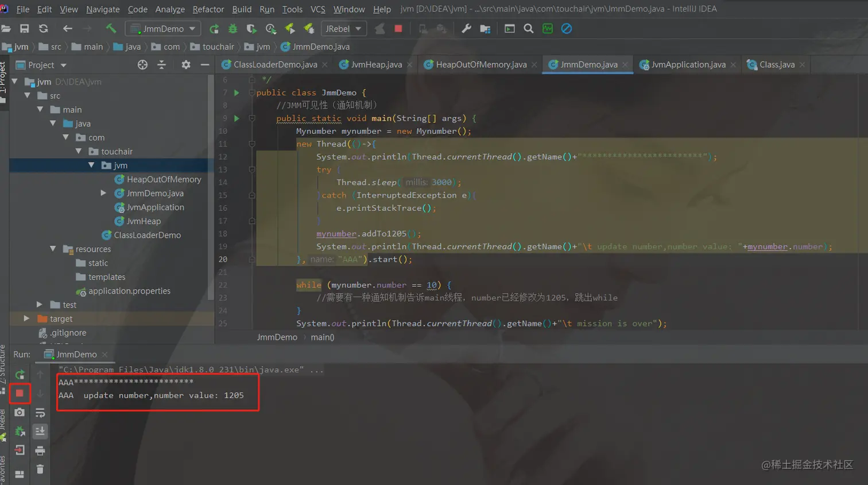868x485 pixels.
Task: Click run gutter arrow beside class JmmDemo
Action: (237, 93)
